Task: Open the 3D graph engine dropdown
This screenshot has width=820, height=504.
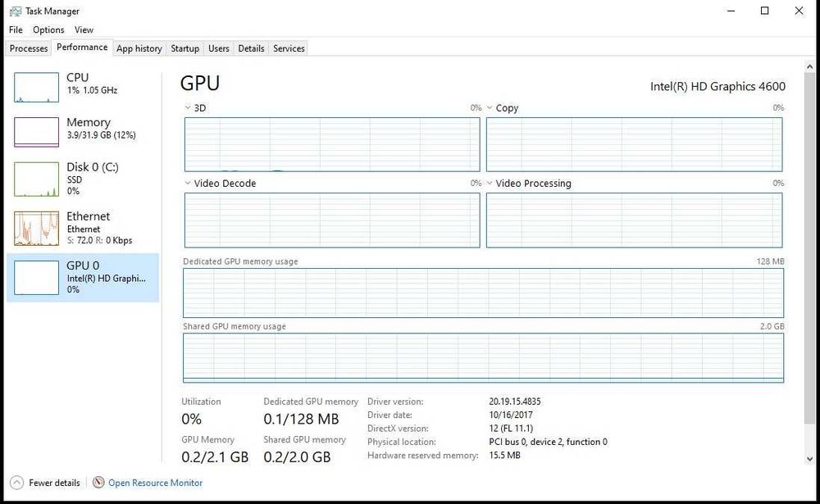Action: coord(188,108)
